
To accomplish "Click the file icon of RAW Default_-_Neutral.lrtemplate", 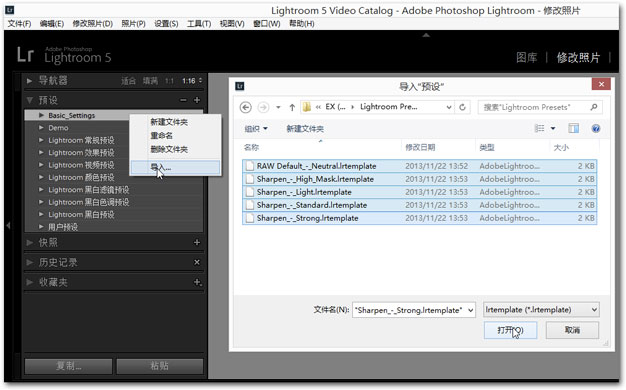I will [x=250, y=166].
